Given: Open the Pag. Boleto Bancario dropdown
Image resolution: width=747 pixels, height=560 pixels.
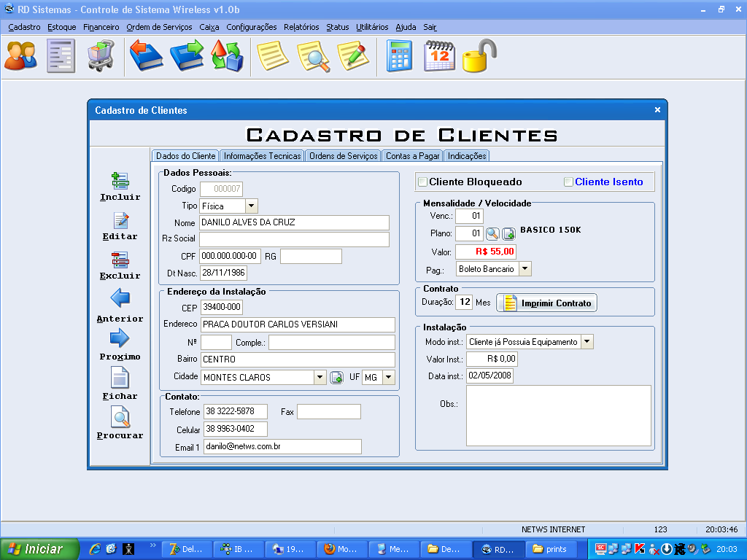Looking at the screenshot, I should coord(525,269).
